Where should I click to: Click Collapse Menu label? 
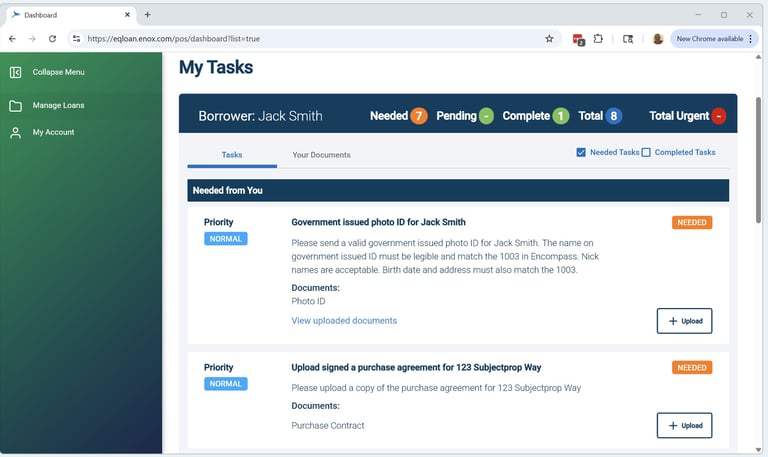point(58,72)
